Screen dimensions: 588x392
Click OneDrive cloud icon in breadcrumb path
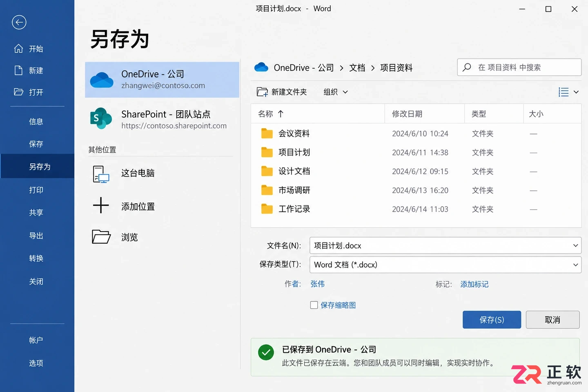(x=261, y=67)
